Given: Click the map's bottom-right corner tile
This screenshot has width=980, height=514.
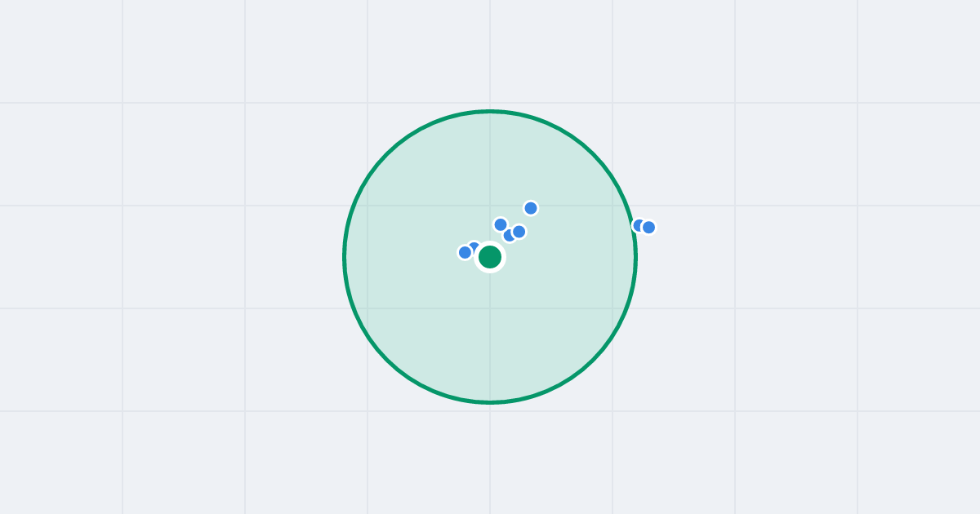Looking at the screenshot, I should point(919,463).
